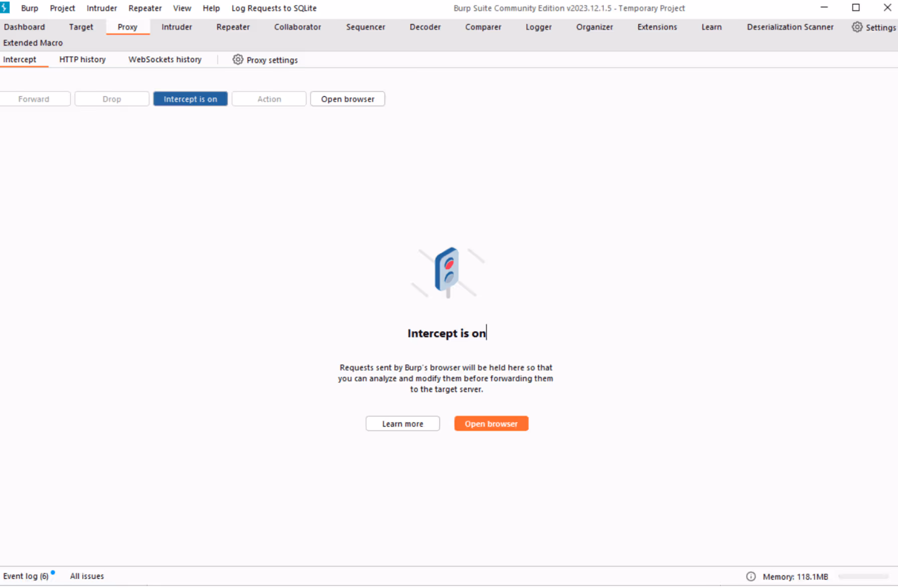898x588 pixels.
Task: Click the Open browser orange button
Action: 491,423
